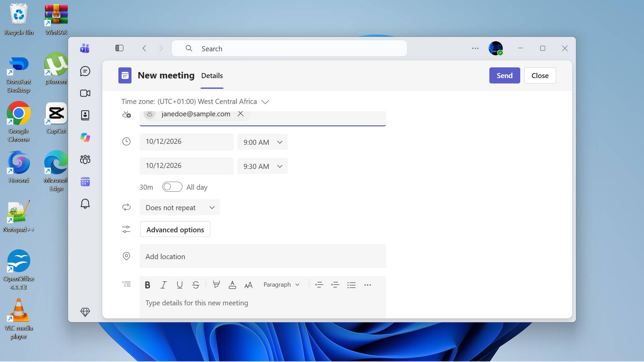Toggle the All day switch
644x362 pixels.
172,187
